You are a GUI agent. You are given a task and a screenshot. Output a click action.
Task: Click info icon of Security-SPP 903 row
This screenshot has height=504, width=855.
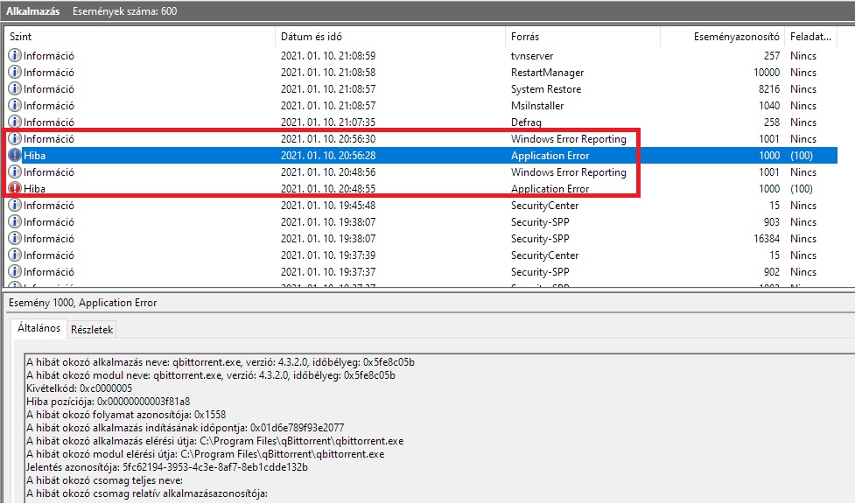[15, 222]
